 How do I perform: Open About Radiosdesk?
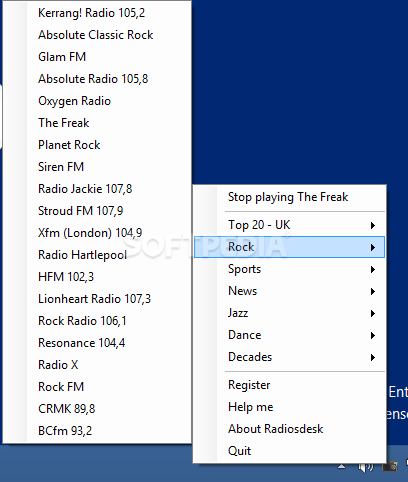coord(289,429)
